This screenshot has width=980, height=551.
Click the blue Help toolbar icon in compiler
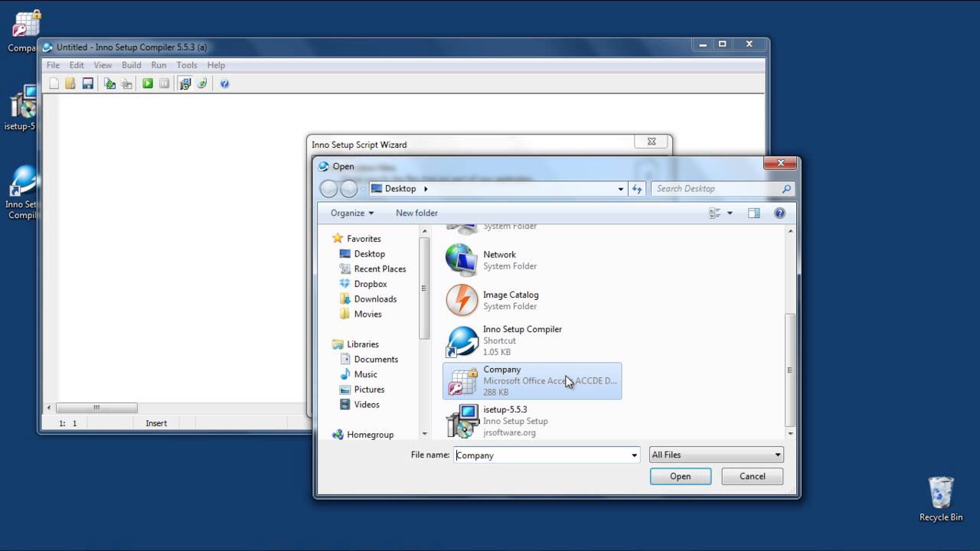(224, 83)
